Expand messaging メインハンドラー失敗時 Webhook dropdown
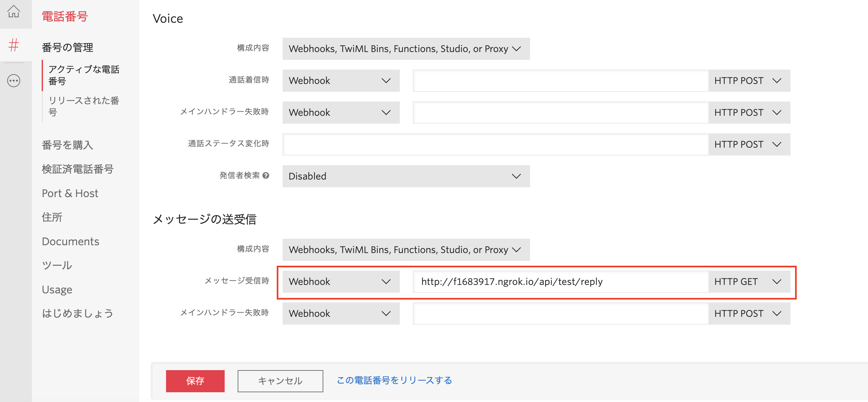The image size is (868, 402). coord(341,314)
